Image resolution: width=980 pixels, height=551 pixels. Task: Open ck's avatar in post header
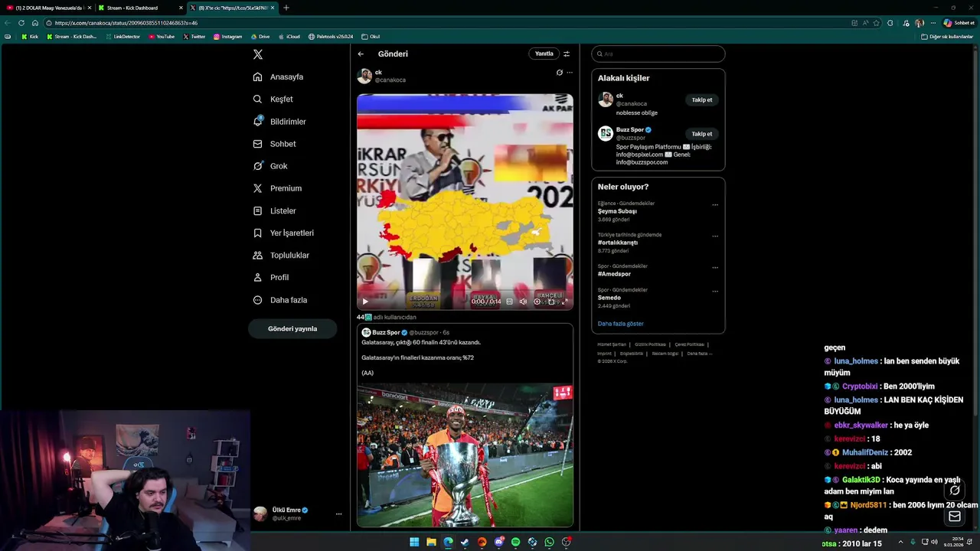point(364,76)
